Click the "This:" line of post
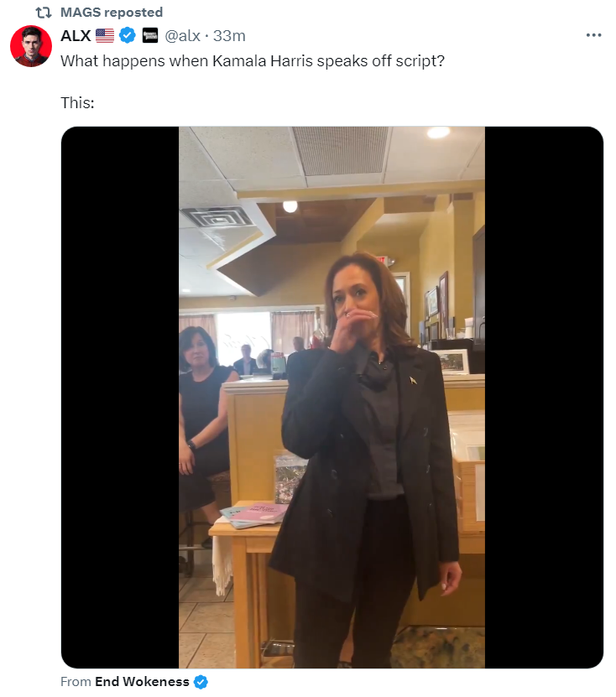Image resolution: width=616 pixels, height=697 pixels. point(77,103)
